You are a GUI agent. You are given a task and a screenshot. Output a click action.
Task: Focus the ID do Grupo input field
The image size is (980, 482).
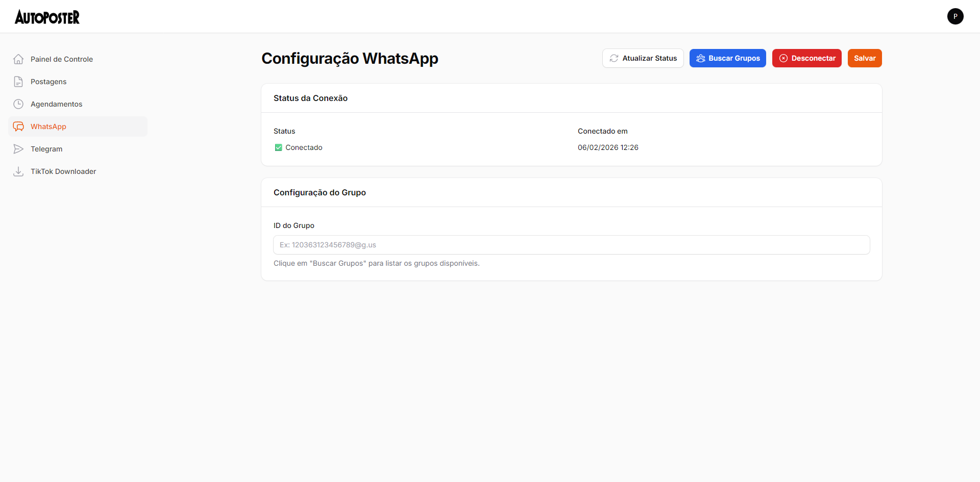tap(571, 245)
